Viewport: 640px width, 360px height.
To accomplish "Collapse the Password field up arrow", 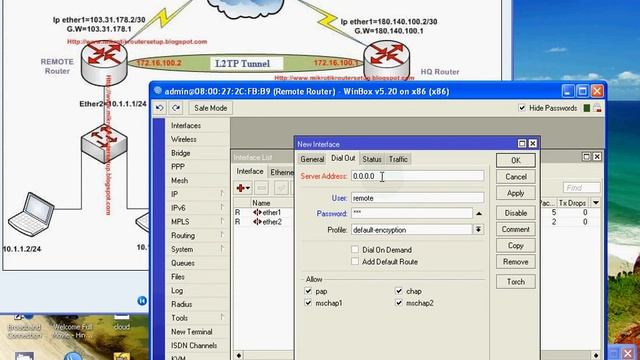I will coord(479,213).
